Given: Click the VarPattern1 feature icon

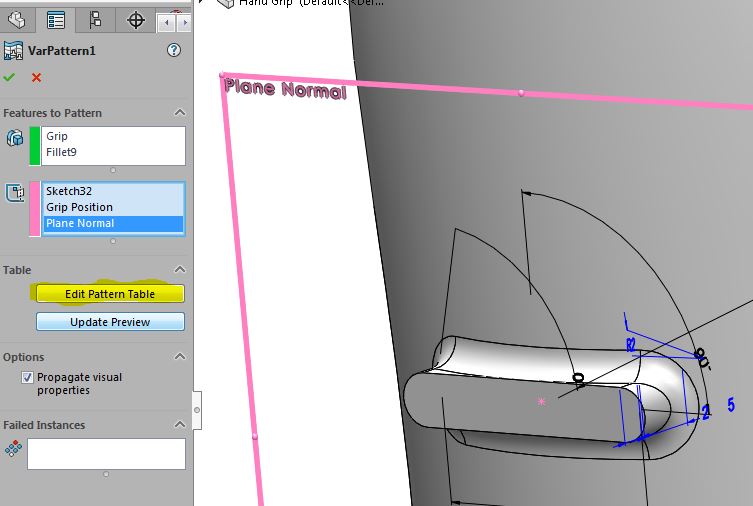Looking at the screenshot, I should coord(13,50).
